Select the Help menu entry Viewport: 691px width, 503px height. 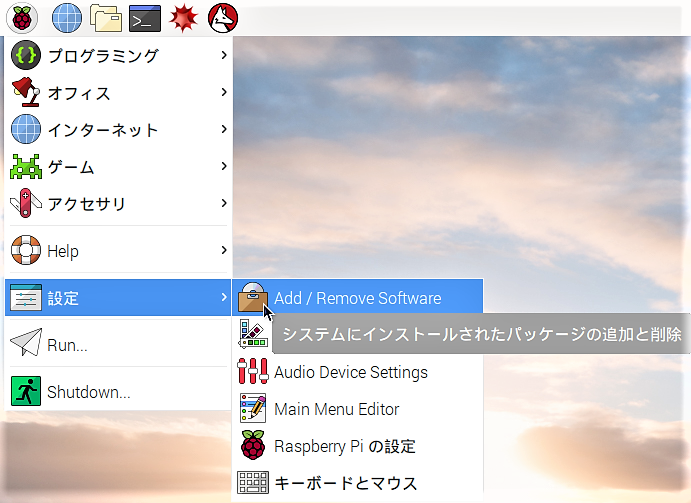coord(118,250)
